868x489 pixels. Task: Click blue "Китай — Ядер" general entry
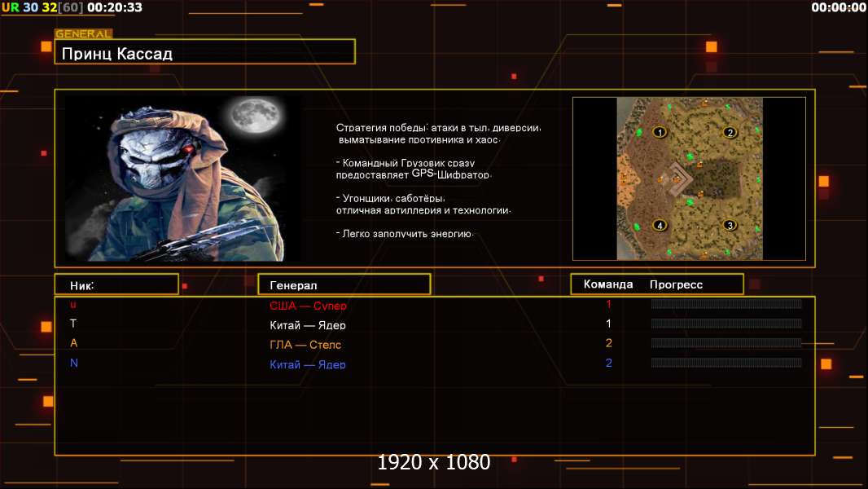click(x=307, y=364)
